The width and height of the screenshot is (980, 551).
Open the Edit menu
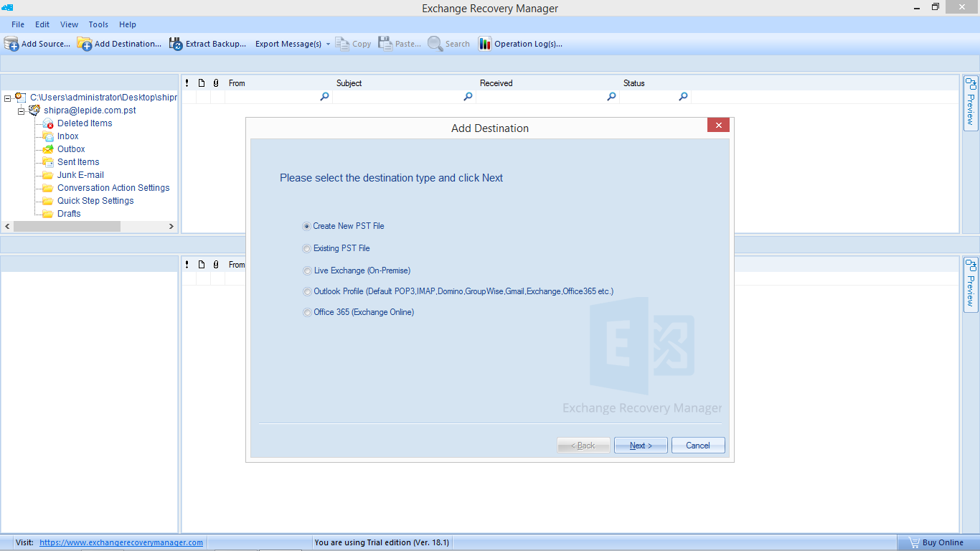[x=42, y=24]
